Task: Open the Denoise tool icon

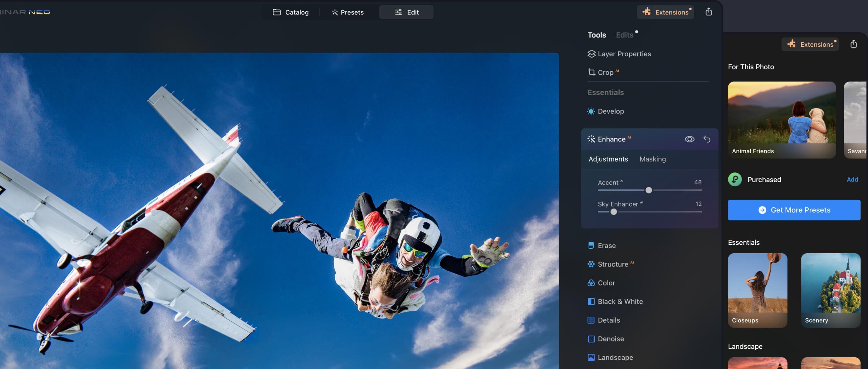Action: [591, 339]
